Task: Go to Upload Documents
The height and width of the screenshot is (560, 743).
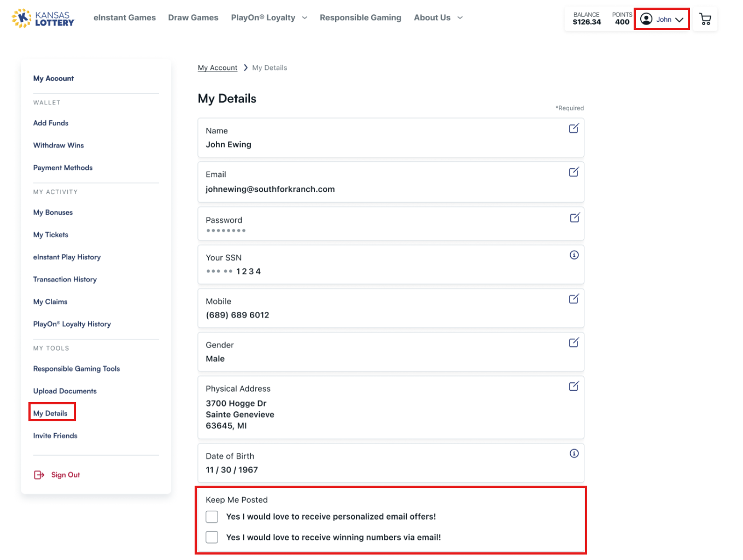Action: [x=65, y=391]
